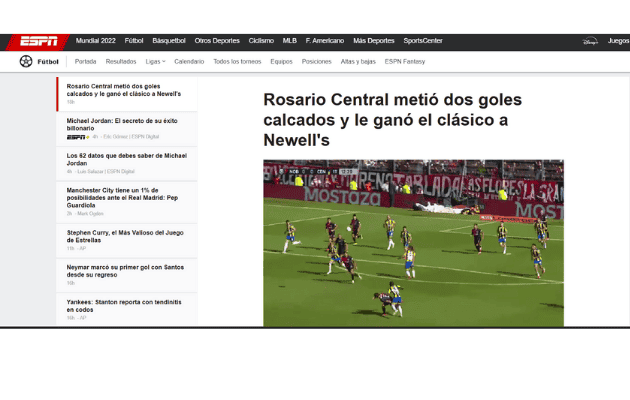Viewport: 630px width, 400px height.
Task: Open the Disney+ logo link
Action: point(590,41)
